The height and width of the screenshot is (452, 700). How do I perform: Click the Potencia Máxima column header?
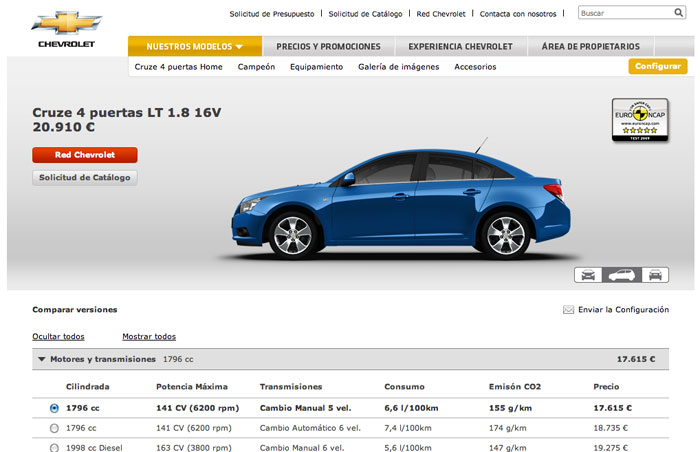tap(192, 387)
